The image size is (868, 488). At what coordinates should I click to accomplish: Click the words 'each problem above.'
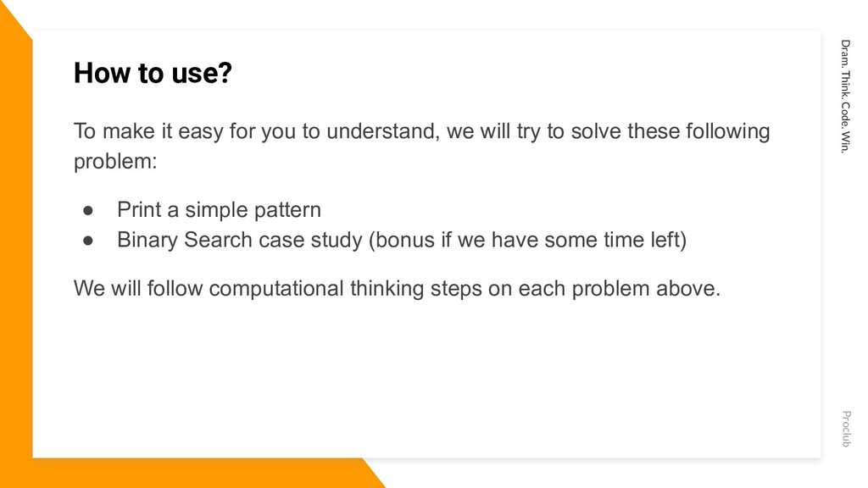point(620,289)
